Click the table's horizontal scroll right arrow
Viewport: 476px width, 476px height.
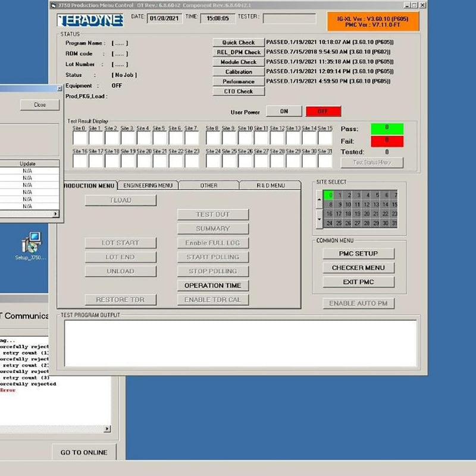click(55, 214)
